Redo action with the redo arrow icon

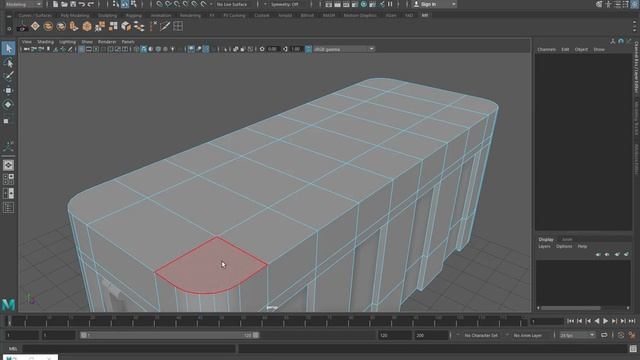click(91, 4)
